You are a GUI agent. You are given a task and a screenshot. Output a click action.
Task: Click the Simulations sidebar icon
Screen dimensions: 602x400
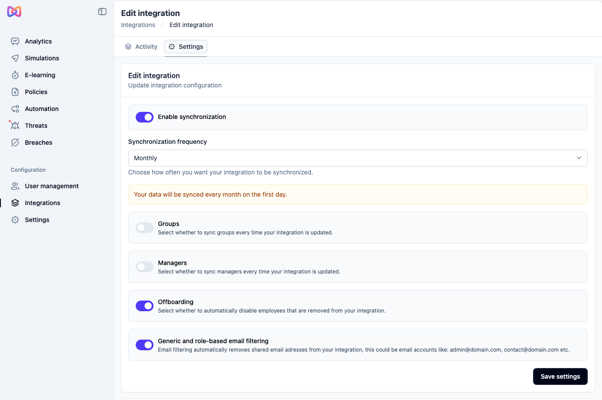(15, 58)
